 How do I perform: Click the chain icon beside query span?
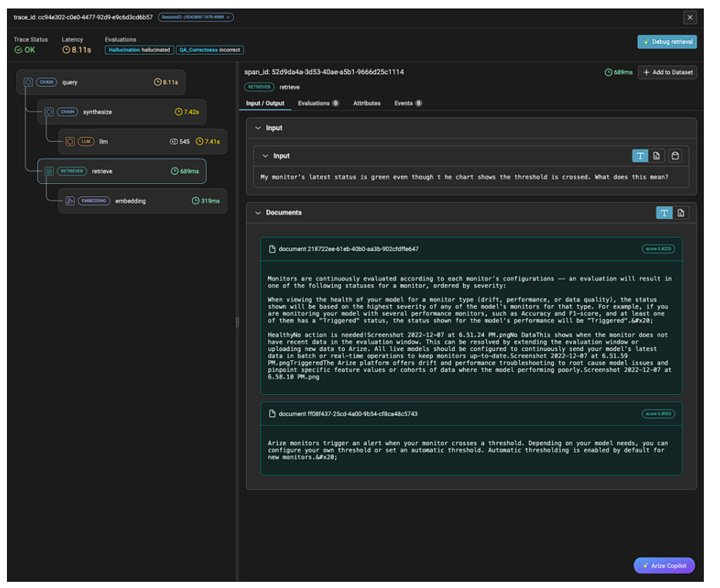[28, 82]
